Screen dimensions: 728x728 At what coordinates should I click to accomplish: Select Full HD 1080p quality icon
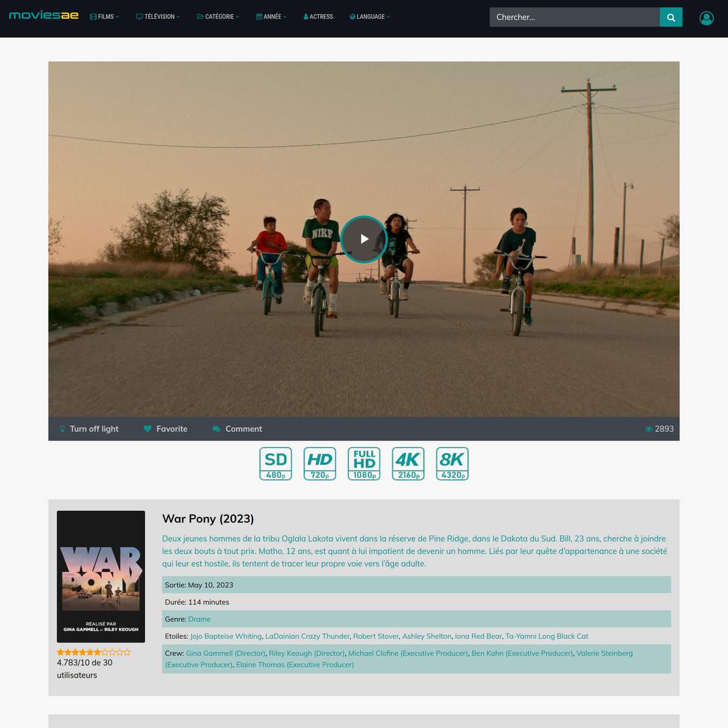(x=364, y=463)
